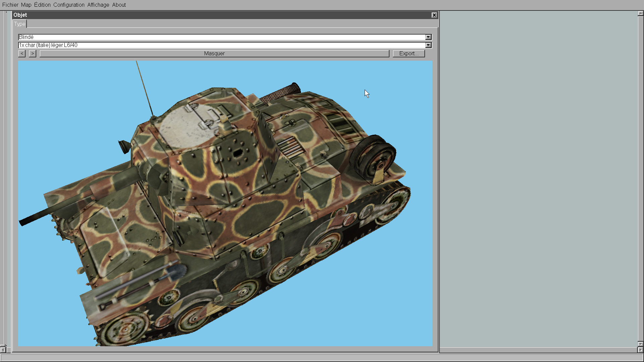Click the Blindé combo box field
Image resolution: width=644 pixels, height=362 pixels.
pyautogui.click(x=221, y=37)
